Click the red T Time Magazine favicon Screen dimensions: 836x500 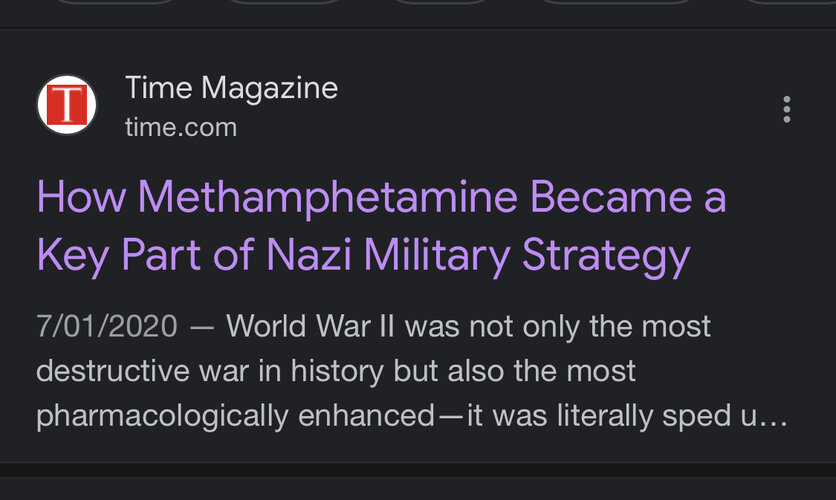click(x=67, y=105)
